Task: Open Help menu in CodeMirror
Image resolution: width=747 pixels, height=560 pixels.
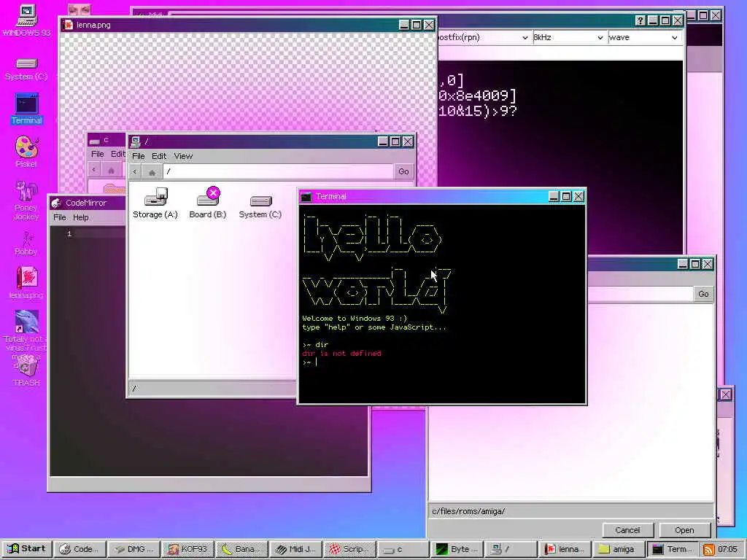Action: tap(80, 217)
